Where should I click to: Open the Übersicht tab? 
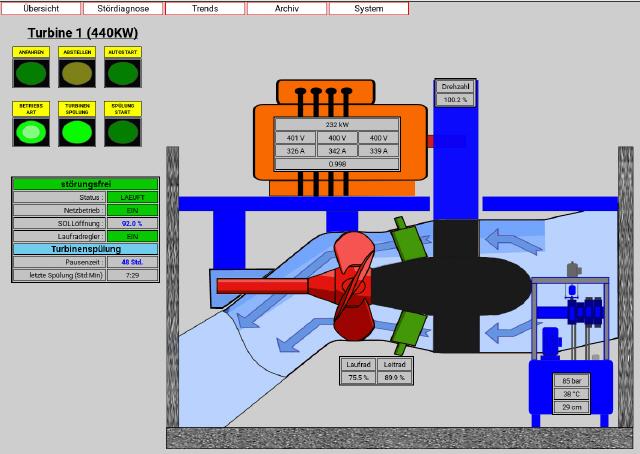(x=41, y=8)
